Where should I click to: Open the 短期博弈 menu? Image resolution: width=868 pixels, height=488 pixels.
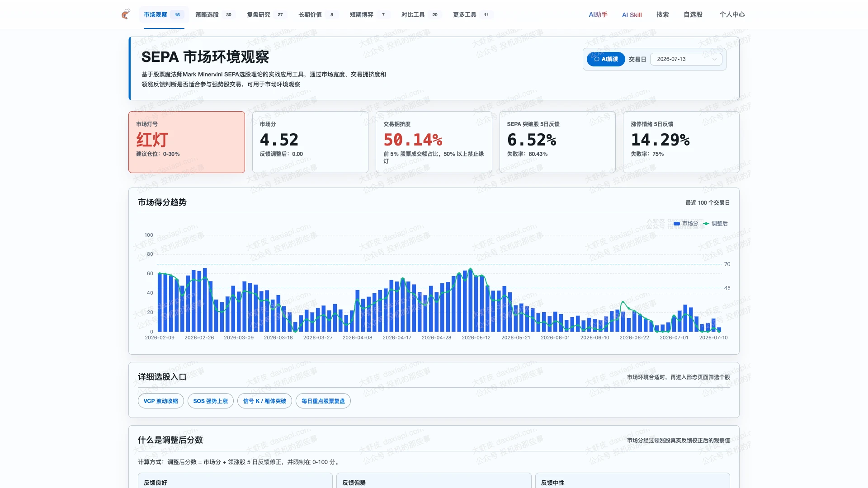coord(369,14)
